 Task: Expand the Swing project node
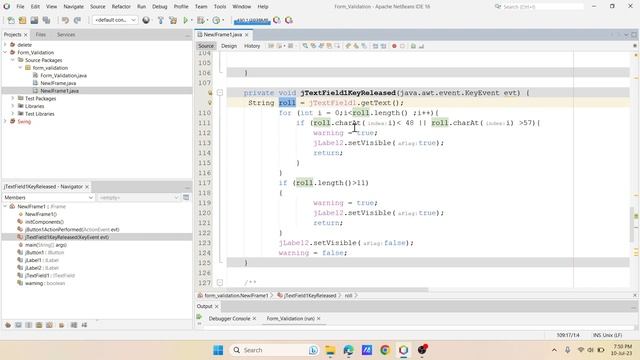pos(5,121)
